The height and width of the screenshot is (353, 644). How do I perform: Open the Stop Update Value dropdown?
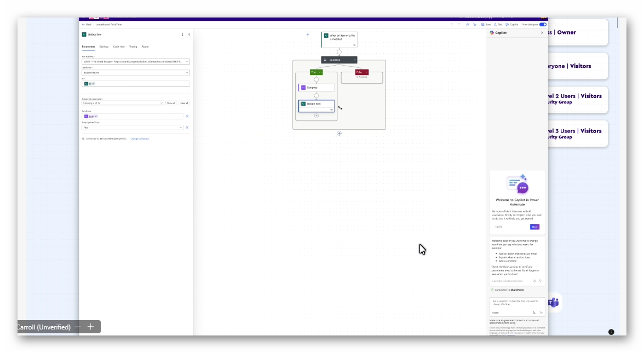133,128
